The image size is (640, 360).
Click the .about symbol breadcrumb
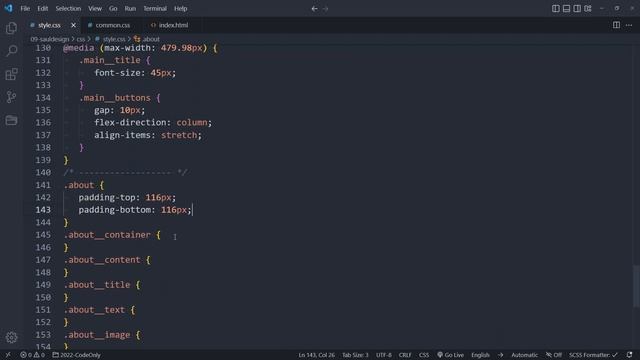pos(151,39)
